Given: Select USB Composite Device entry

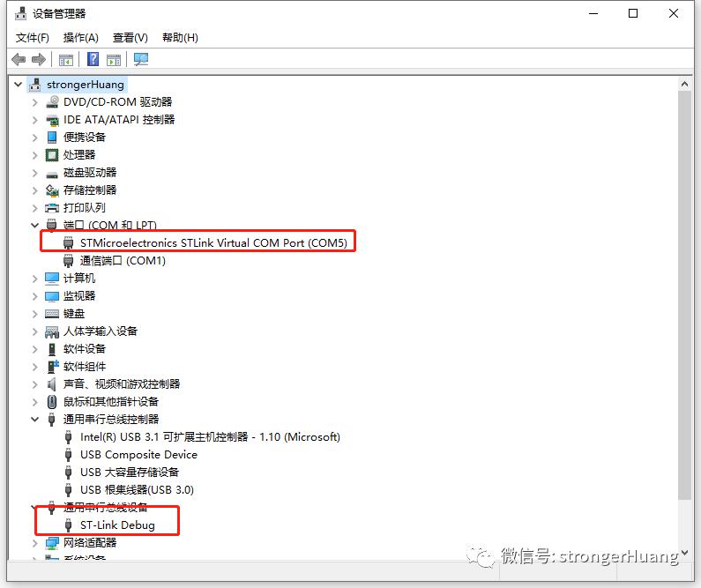Looking at the screenshot, I should [138, 454].
